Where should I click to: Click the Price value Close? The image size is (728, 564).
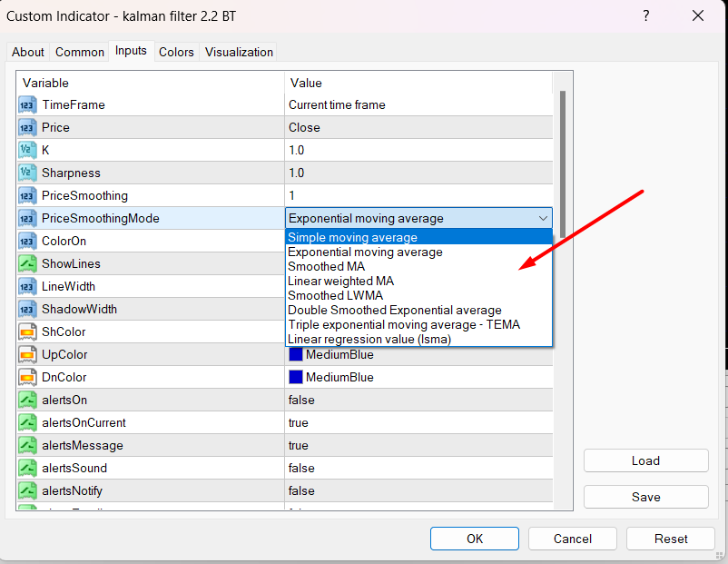(x=418, y=128)
